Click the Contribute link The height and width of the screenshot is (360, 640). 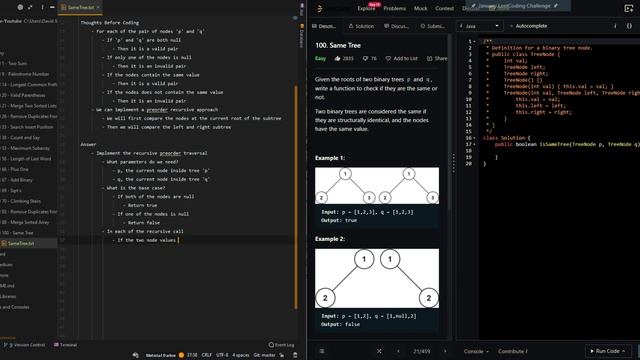[x=513, y=351]
